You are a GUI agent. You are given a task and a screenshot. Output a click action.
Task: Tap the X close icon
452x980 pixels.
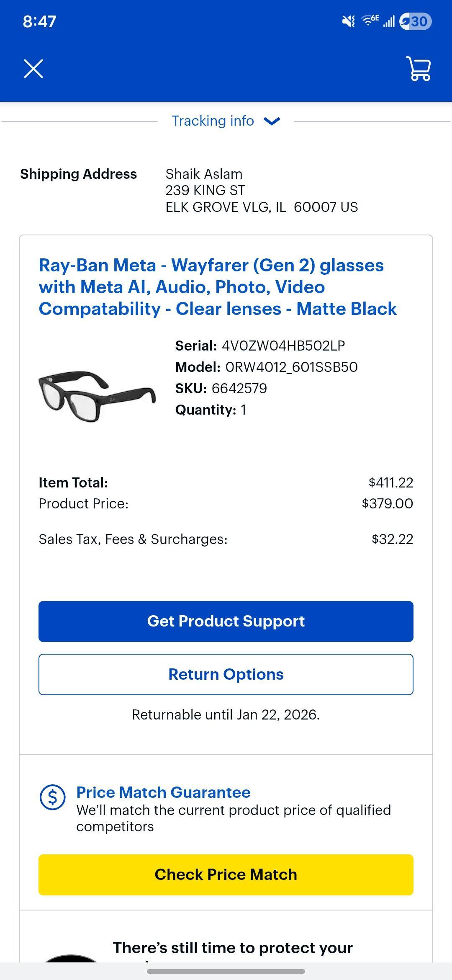[x=33, y=69]
